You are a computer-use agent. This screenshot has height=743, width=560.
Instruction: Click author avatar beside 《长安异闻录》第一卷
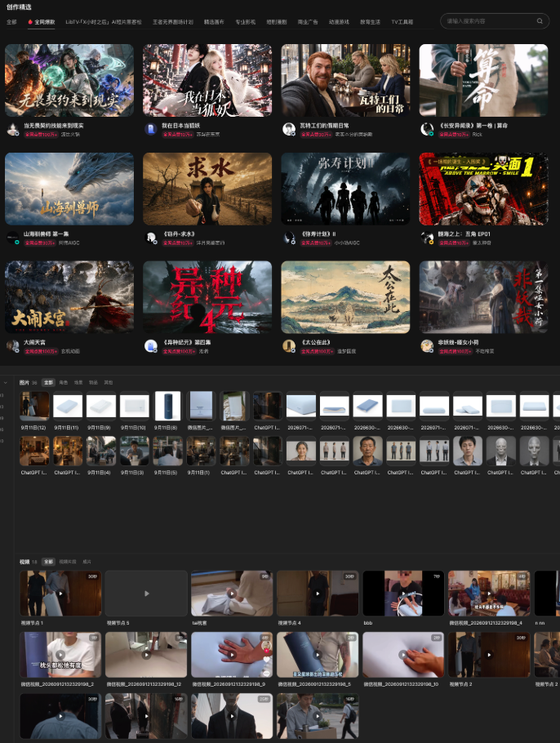[x=427, y=129]
